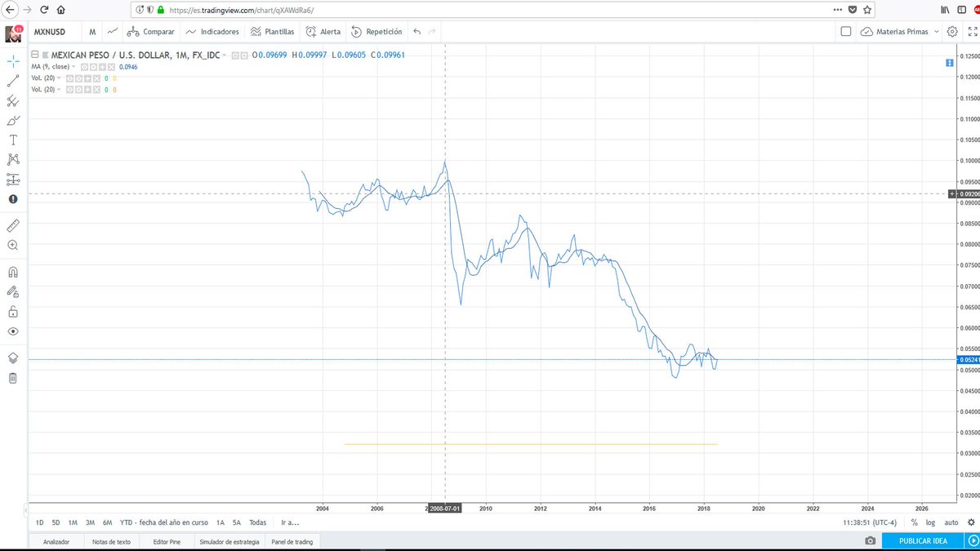Open the prediction and measurement tools

click(13, 179)
